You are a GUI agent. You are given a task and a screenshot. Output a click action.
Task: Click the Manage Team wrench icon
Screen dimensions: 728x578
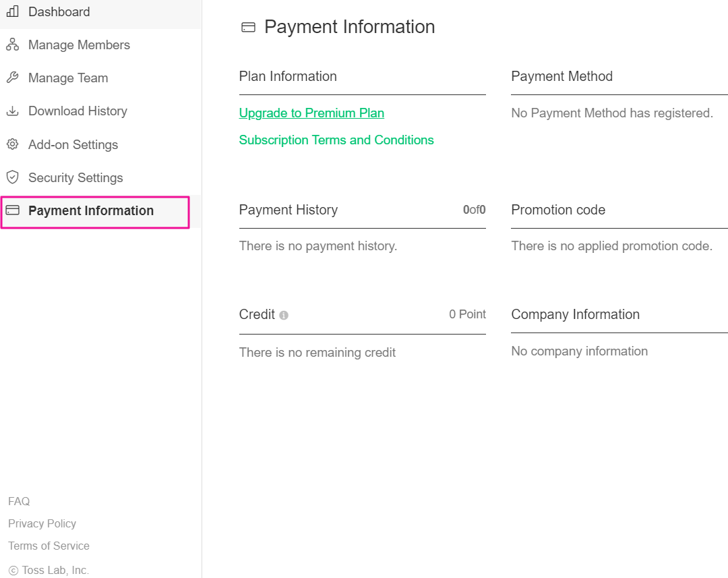(12, 78)
